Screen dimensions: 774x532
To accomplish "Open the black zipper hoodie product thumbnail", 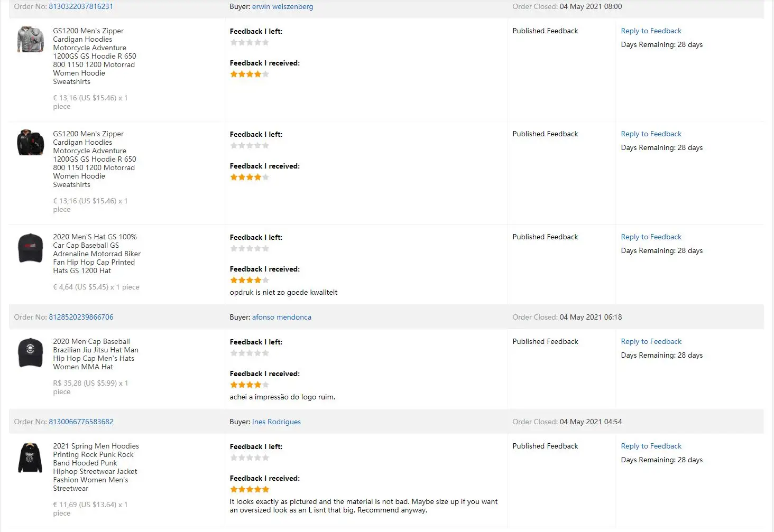I will click(x=30, y=143).
